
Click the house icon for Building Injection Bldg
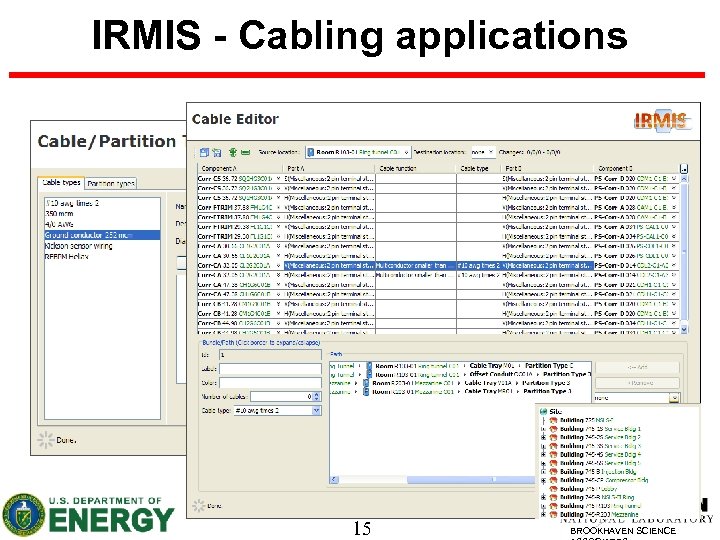(553, 472)
